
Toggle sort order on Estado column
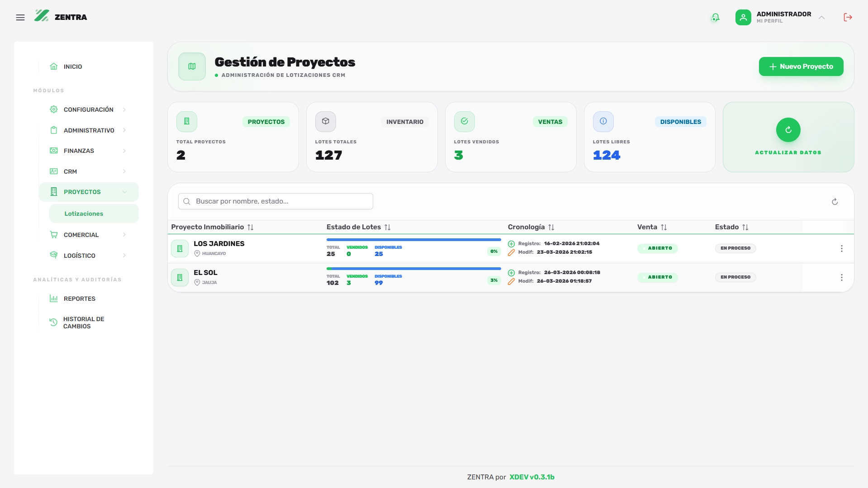pyautogui.click(x=745, y=227)
